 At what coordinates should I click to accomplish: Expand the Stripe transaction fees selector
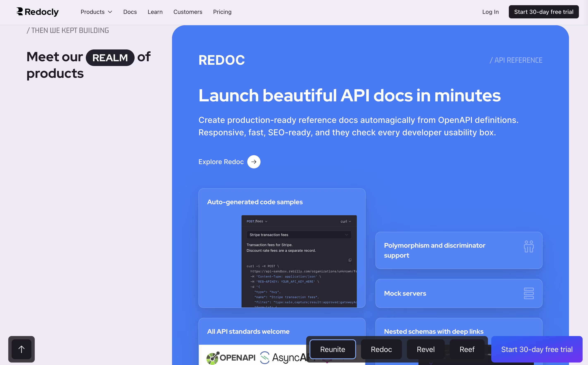(299, 235)
